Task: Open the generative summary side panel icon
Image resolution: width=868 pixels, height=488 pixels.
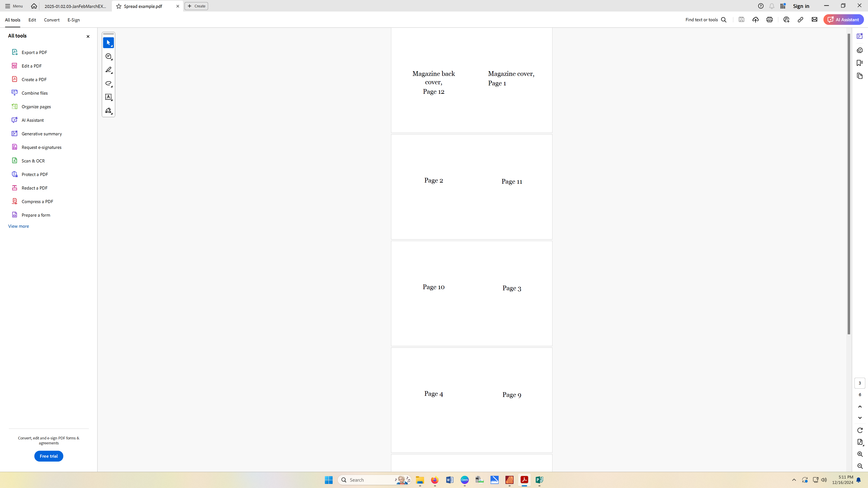Action: 860,36
